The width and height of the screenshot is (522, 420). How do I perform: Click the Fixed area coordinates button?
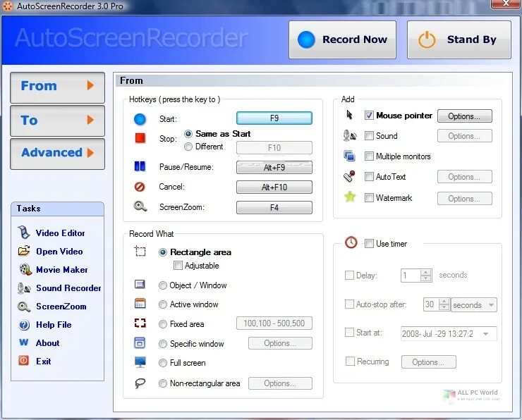[274, 323]
